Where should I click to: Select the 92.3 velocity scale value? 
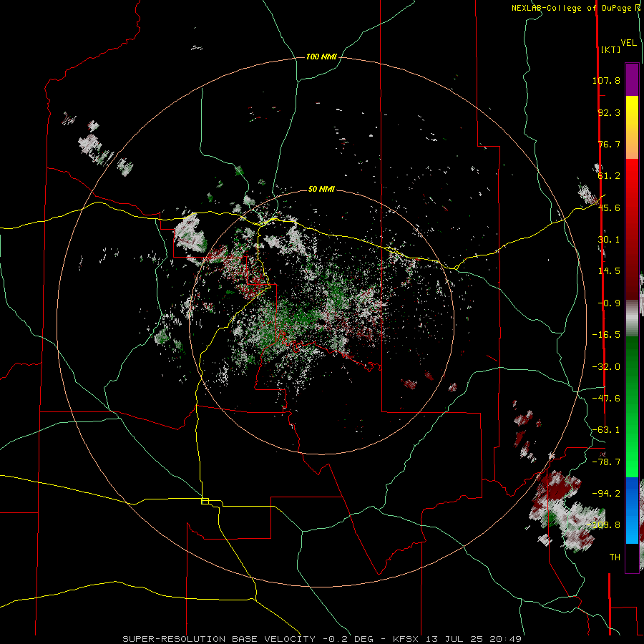(609, 112)
